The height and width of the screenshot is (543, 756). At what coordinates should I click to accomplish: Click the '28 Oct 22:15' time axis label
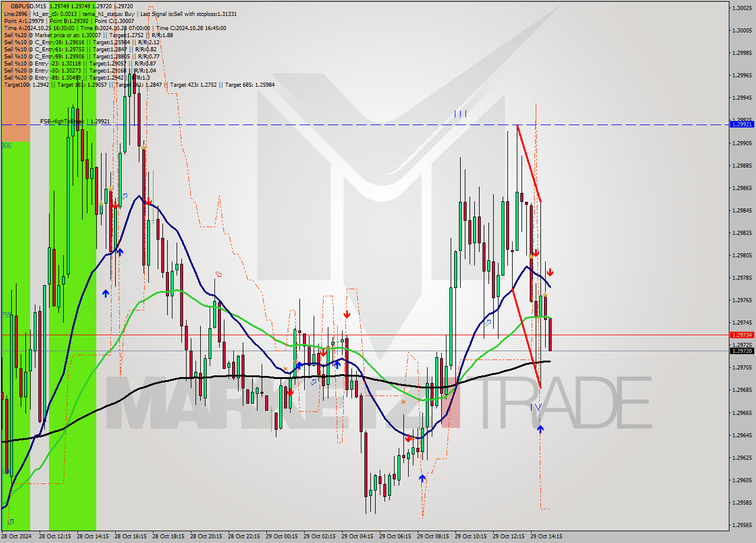(x=244, y=537)
